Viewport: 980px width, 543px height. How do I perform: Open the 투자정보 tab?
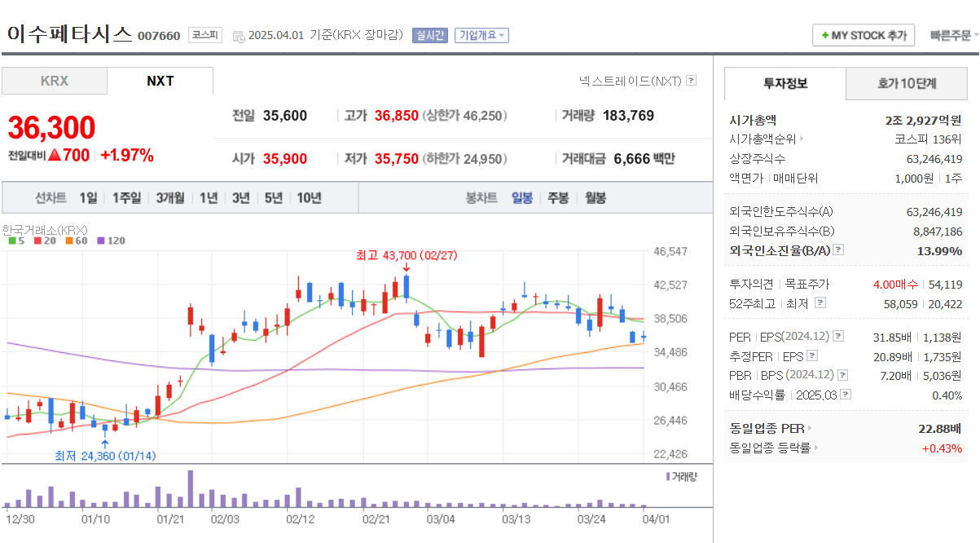785,83
